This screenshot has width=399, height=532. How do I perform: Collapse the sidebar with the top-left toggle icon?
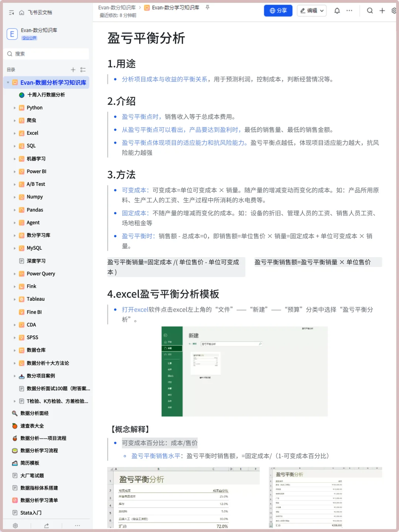point(11,13)
